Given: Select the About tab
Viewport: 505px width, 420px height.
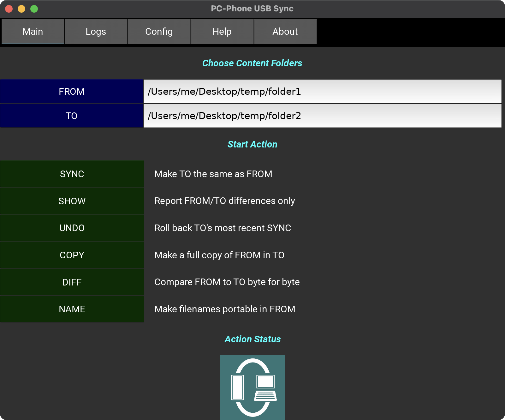Looking at the screenshot, I should (285, 32).
